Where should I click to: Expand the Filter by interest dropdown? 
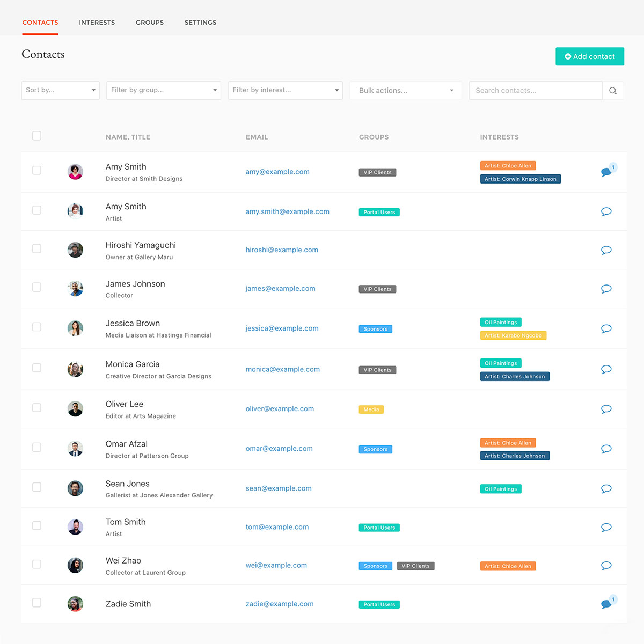(286, 90)
